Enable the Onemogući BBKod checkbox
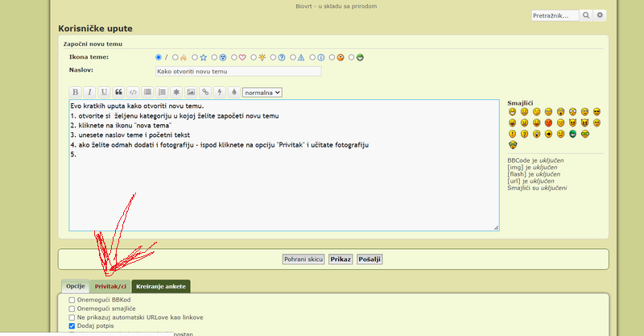 click(x=72, y=300)
